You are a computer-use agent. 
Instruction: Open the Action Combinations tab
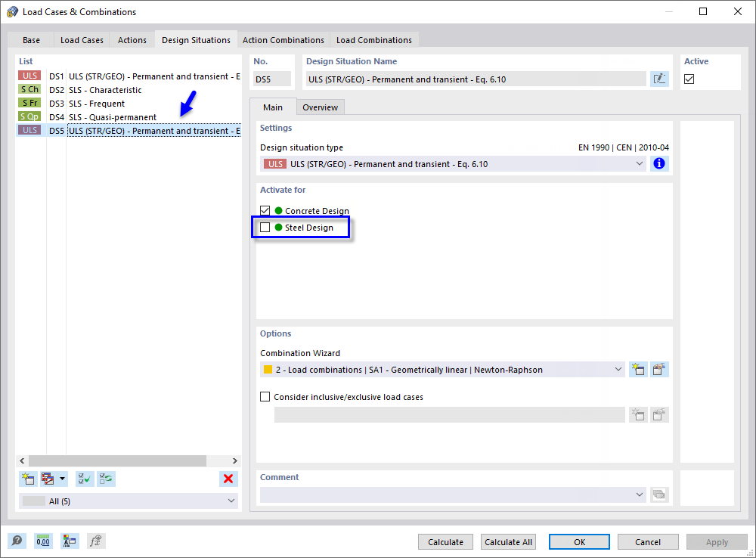[x=283, y=40]
